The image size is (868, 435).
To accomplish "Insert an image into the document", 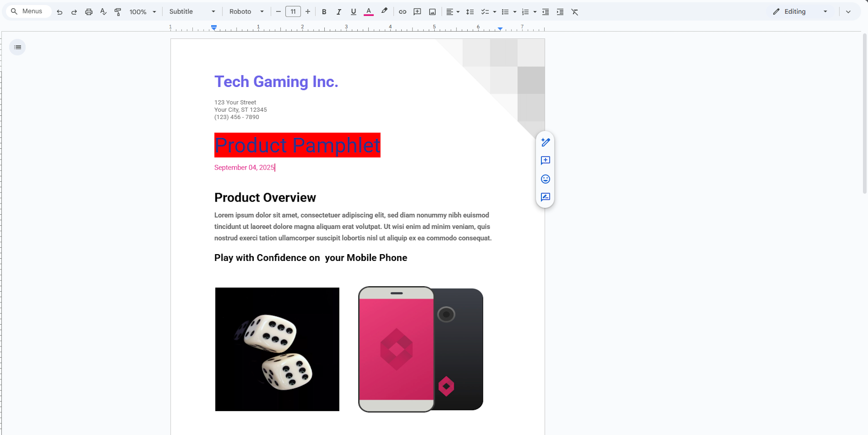I will 432,12.
